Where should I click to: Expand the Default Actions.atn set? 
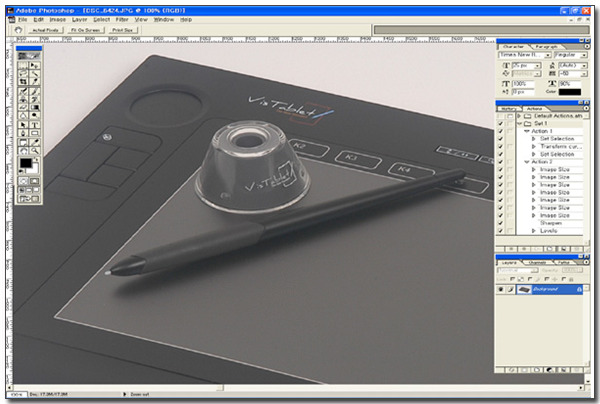point(519,116)
